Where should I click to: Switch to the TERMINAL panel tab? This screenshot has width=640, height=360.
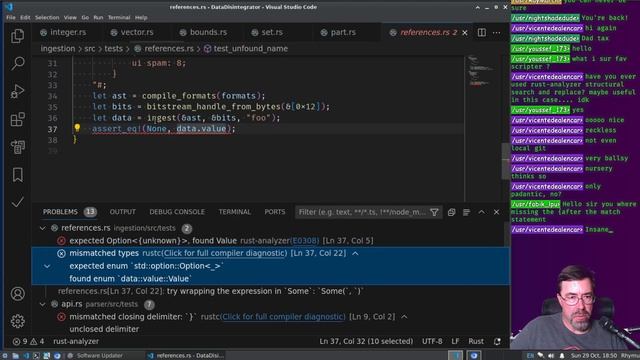coord(235,212)
